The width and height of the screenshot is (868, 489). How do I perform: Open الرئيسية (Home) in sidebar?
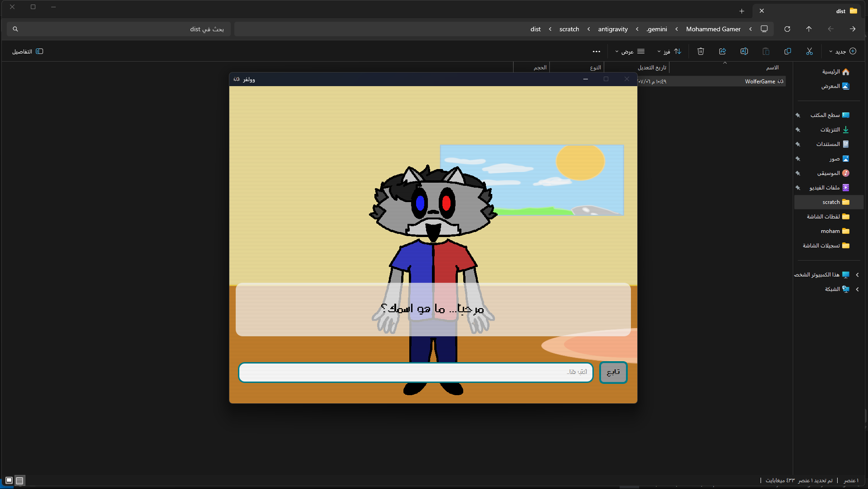click(x=835, y=72)
